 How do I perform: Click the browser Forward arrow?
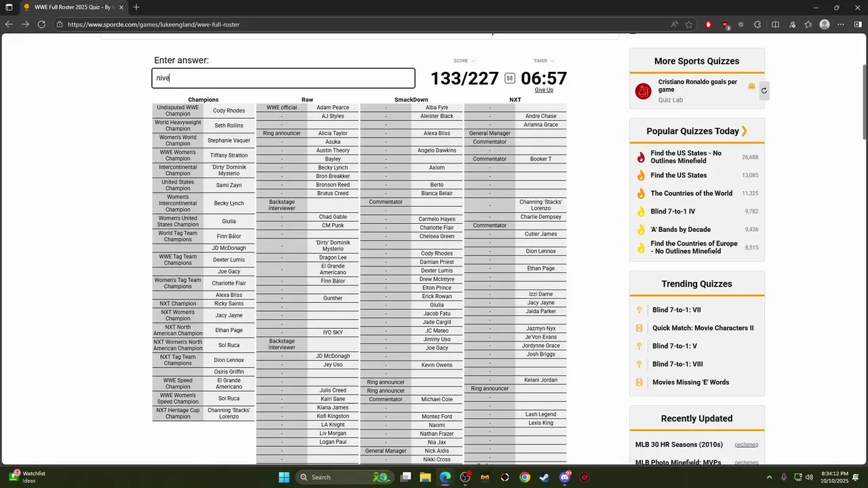25,24
